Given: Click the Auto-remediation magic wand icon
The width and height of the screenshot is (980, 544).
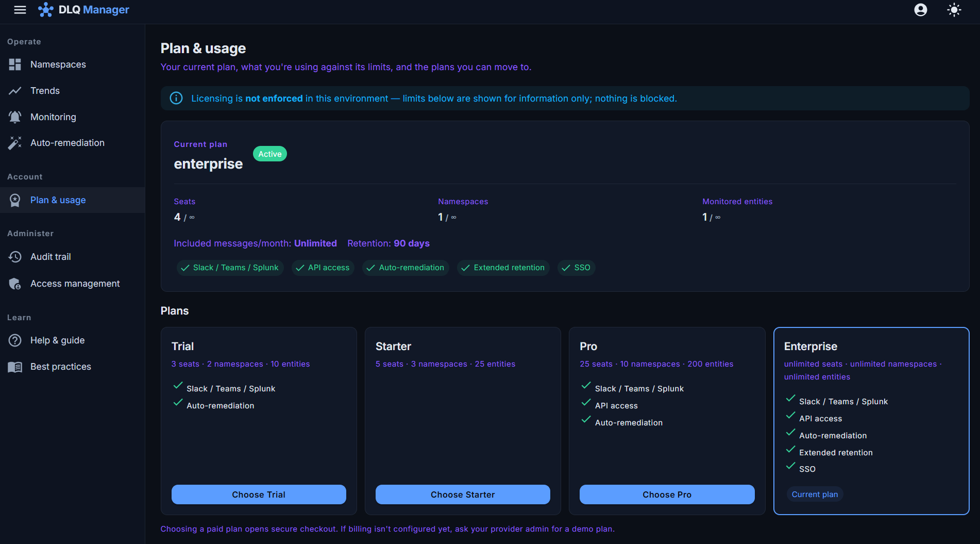Looking at the screenshot, I should click(x=15, y=143).
